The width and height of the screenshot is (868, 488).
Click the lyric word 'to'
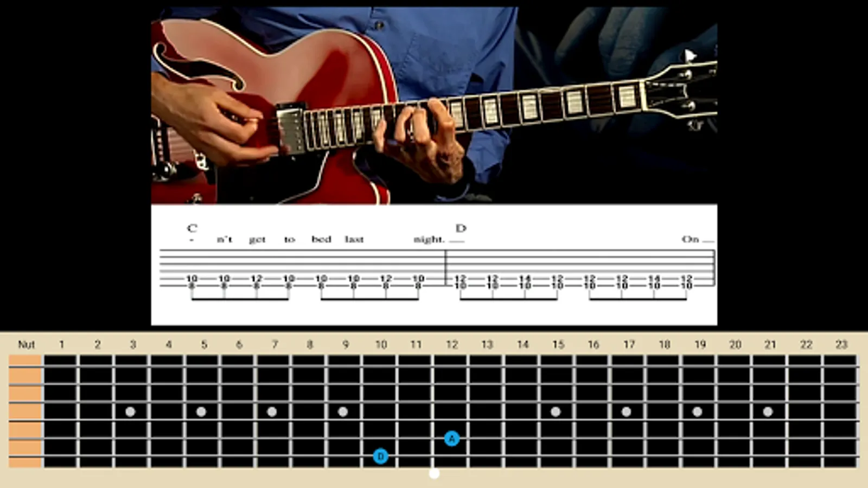pos(290,239)
